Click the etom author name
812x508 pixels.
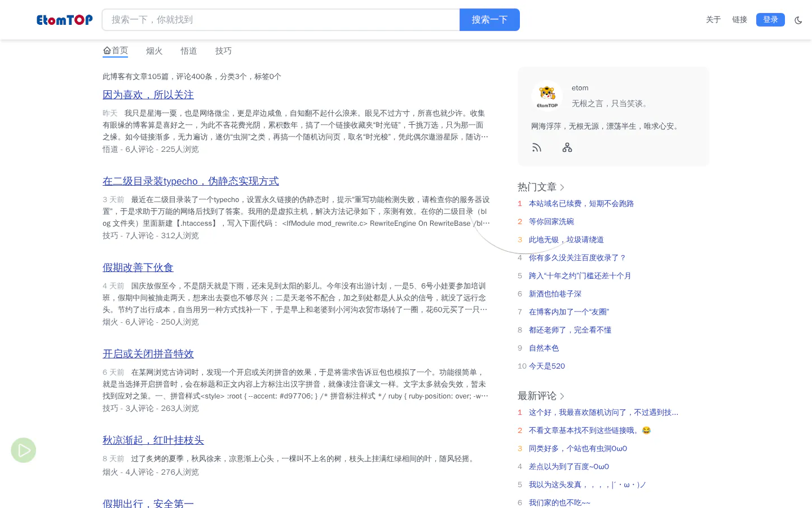tap(580, 88)
